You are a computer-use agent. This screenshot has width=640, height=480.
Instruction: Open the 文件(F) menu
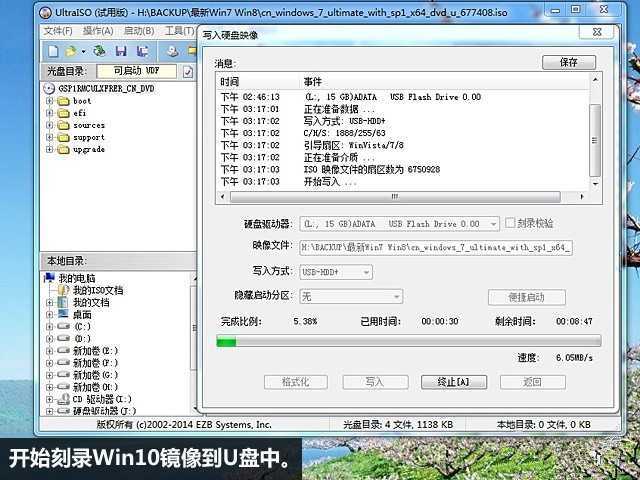tap(58, 31)
